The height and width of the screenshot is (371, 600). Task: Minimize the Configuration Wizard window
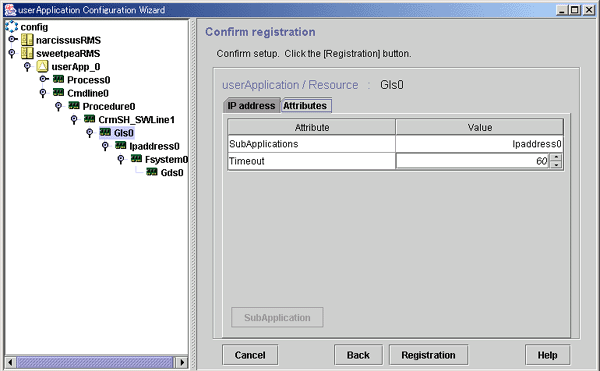click(562, 10)
